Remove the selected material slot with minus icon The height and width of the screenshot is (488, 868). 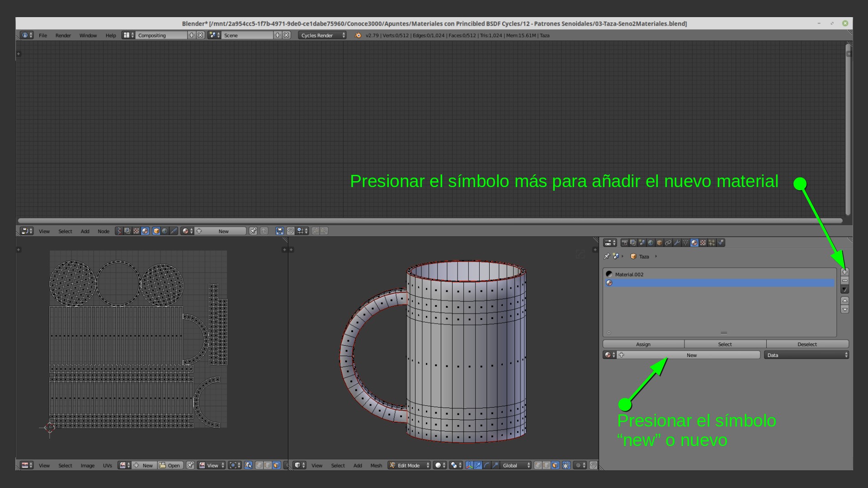(844, 281)
